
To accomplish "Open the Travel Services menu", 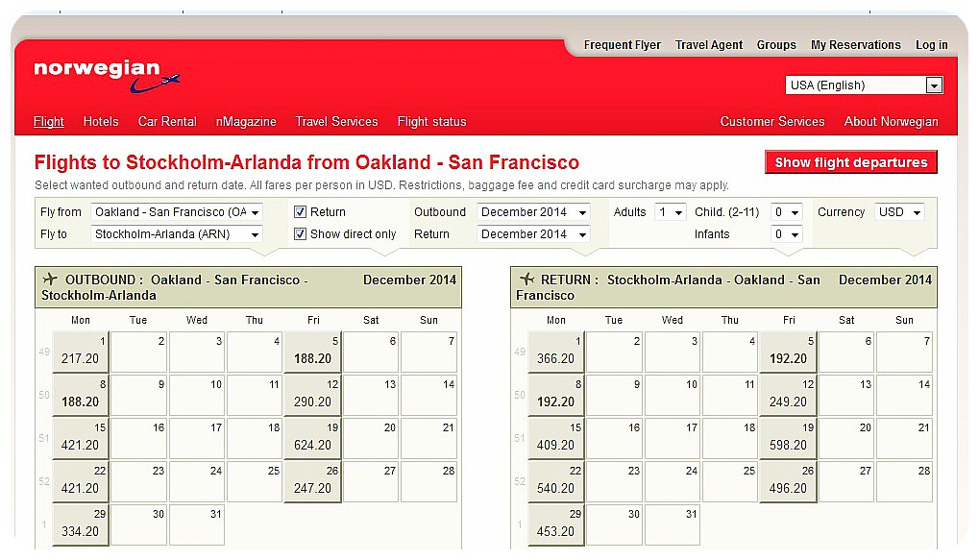I will 336,122.
